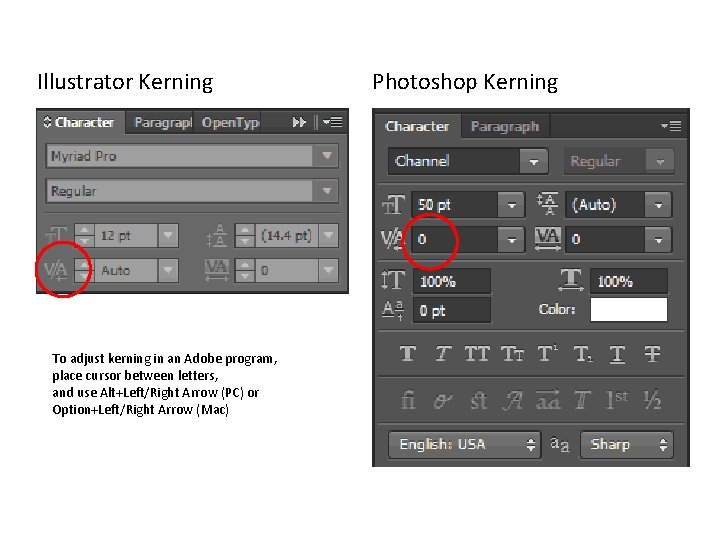
Task: Toggle Faux Italic in Photoshop
Action: coord(443,354)
